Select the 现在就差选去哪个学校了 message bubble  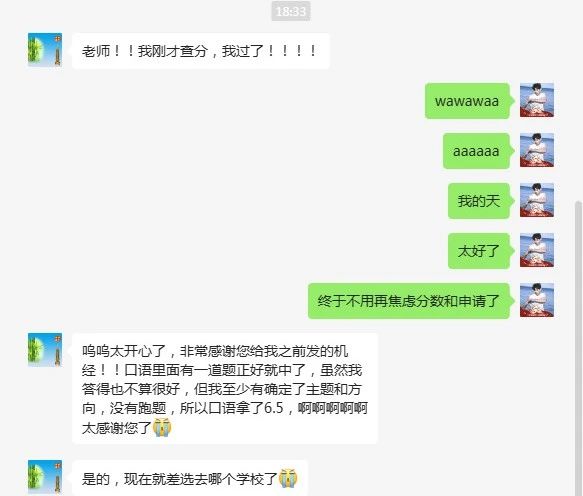click(x=190, y=478)
